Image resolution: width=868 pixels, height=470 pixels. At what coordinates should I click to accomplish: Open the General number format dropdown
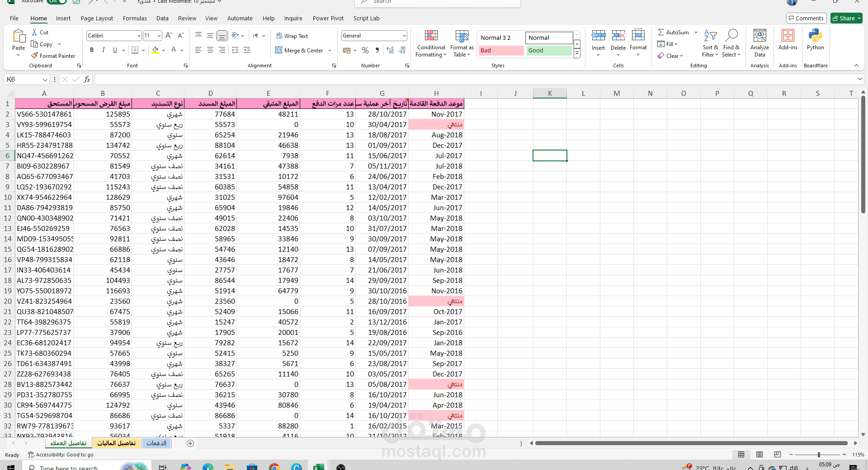(404, 36)
